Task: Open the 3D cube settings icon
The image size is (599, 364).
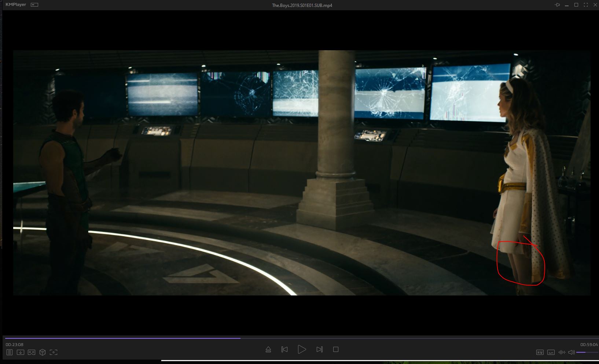Action: (43, 352)
